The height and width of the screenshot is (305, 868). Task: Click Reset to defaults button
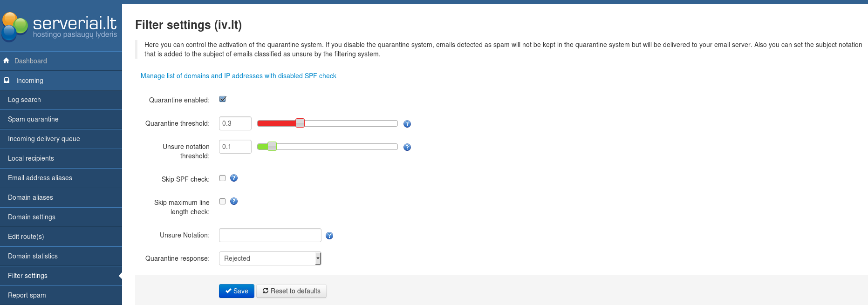click(x=291, y=291)
